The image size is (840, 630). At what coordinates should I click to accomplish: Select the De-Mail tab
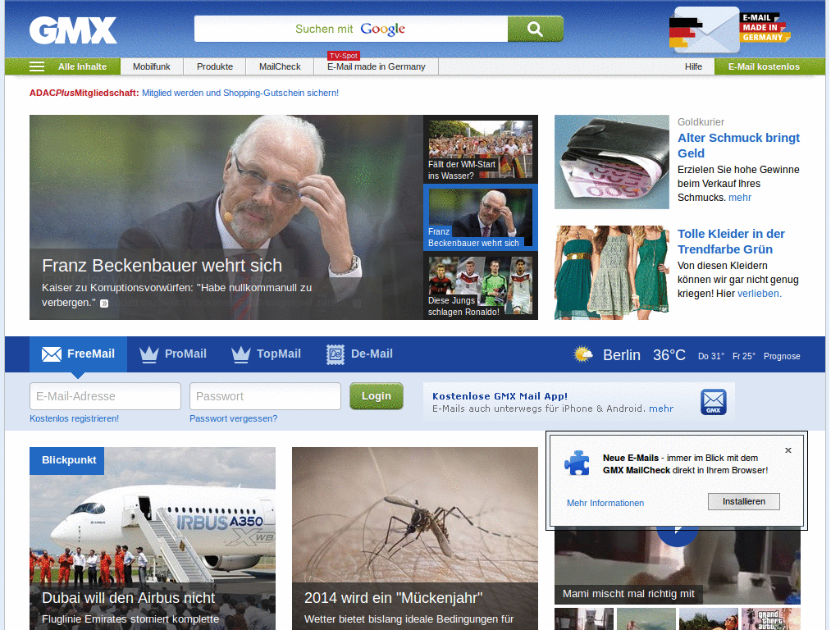point(359,354)
